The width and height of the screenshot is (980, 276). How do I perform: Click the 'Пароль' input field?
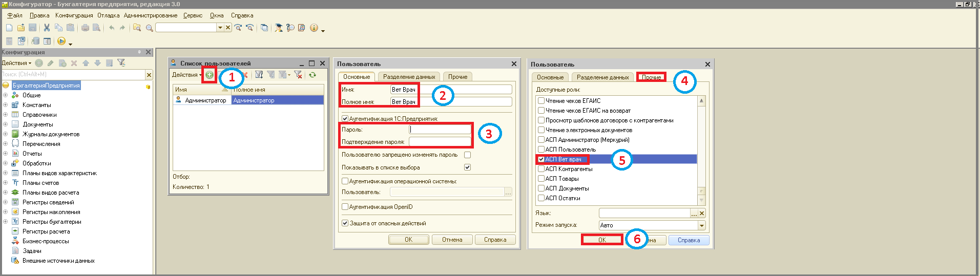pos(440,130)
